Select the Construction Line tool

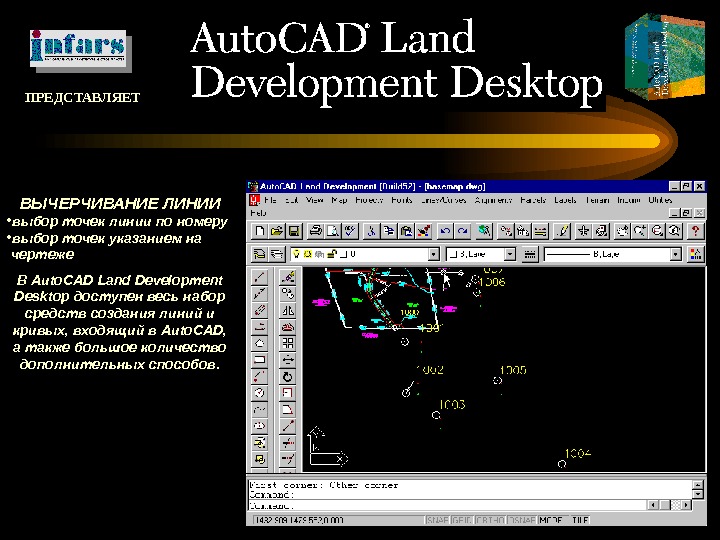pos(259,293)
